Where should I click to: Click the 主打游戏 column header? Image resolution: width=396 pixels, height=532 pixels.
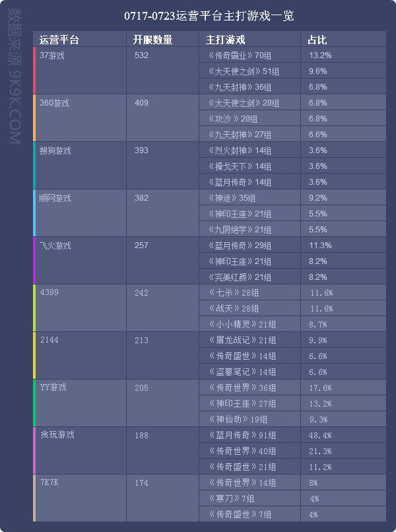[x=226, y=40]
